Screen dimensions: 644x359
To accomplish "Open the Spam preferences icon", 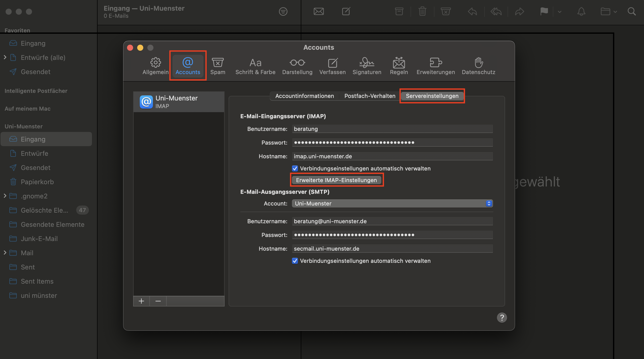I will [x=218, y=66].
